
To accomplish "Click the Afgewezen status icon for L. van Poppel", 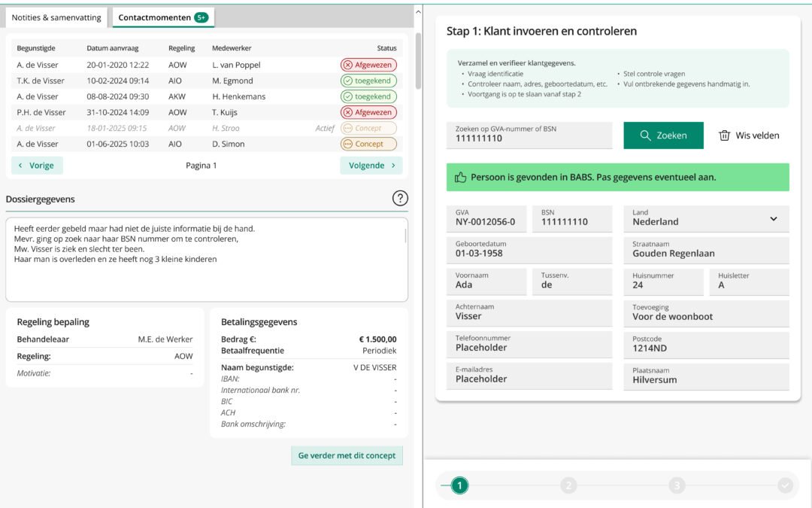I will [347, 65].
